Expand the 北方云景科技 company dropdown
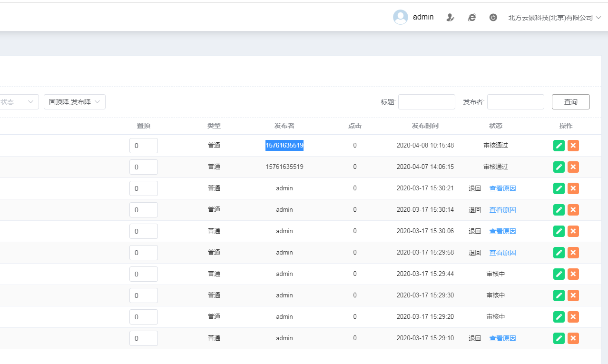 555,18
